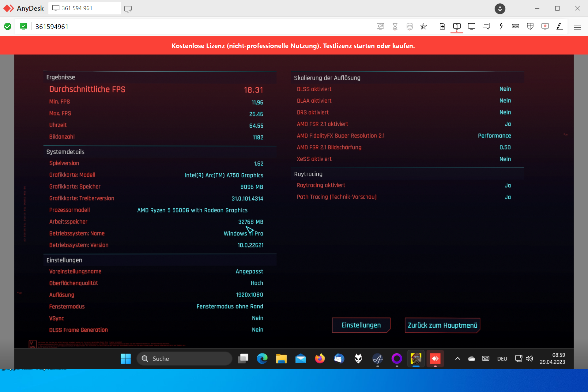This screenshot has height=392, width=588.
Task: Add session to favorites with the star icon
Action: 423,26
